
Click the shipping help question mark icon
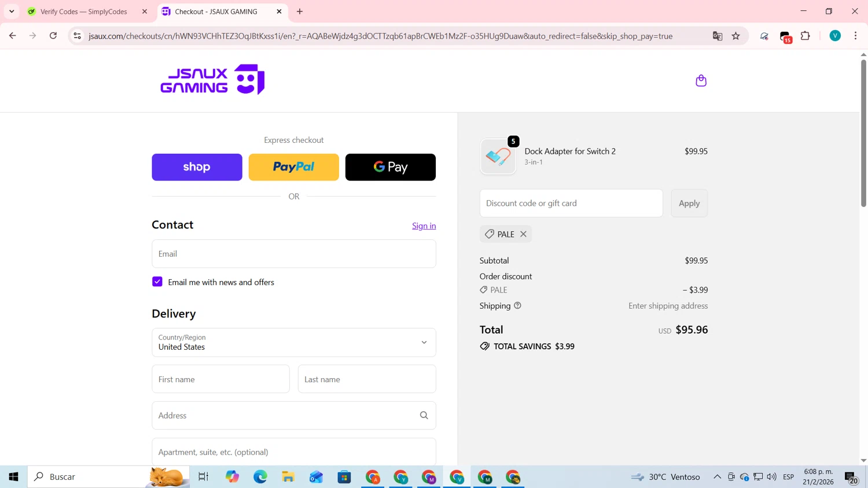(x=517, y=306)
